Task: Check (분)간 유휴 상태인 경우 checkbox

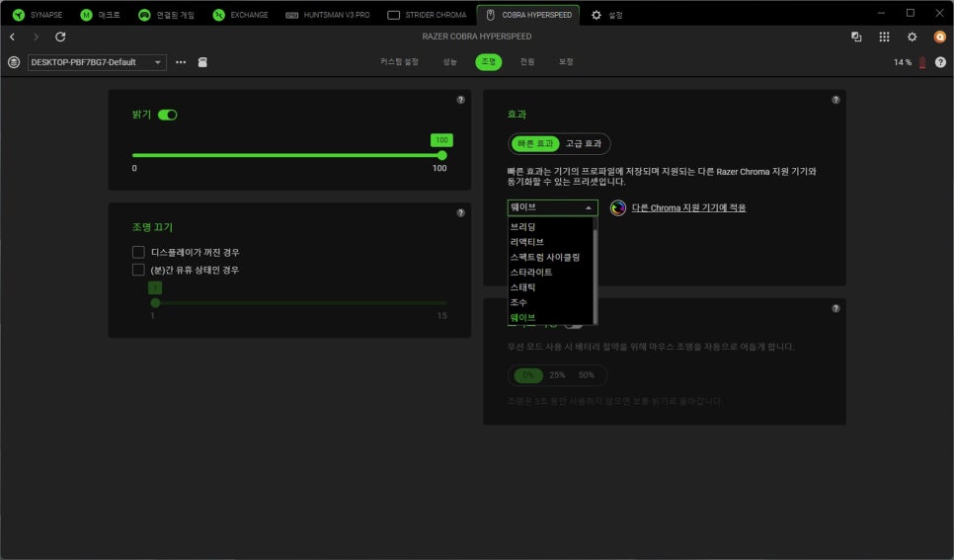Action: (138, 270)
